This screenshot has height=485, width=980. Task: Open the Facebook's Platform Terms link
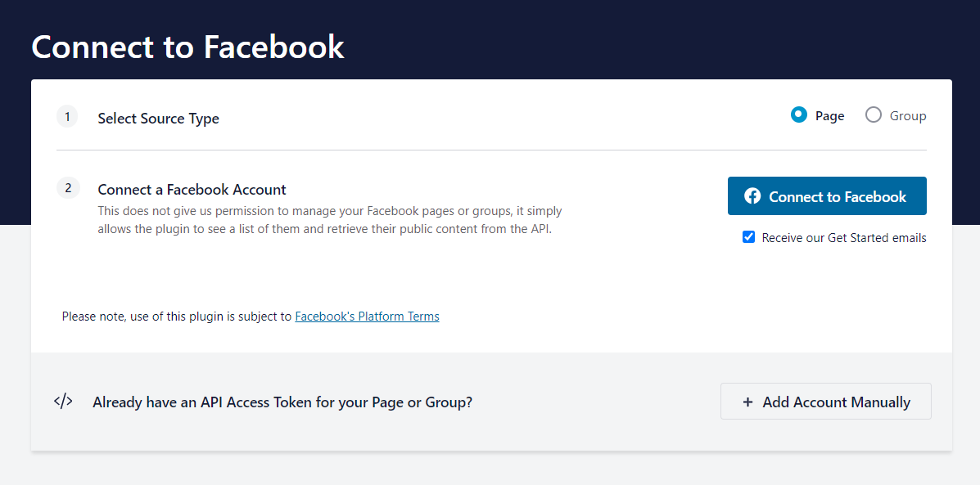(x=367, y=317)
